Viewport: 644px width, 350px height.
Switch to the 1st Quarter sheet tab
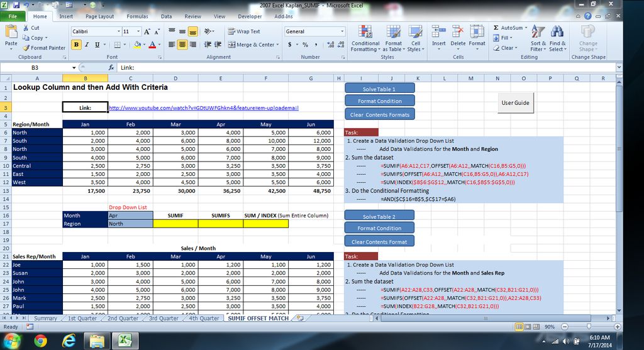tap(81, 319)
